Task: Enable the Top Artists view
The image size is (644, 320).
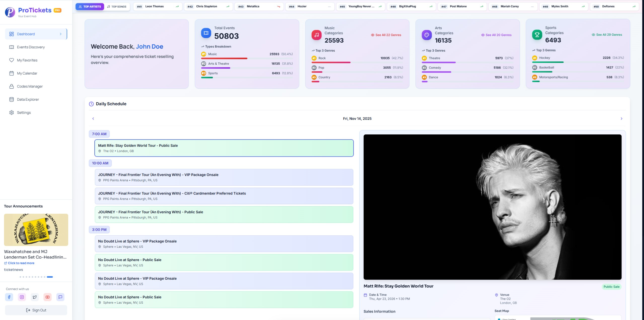Action: tap(89, 6)
